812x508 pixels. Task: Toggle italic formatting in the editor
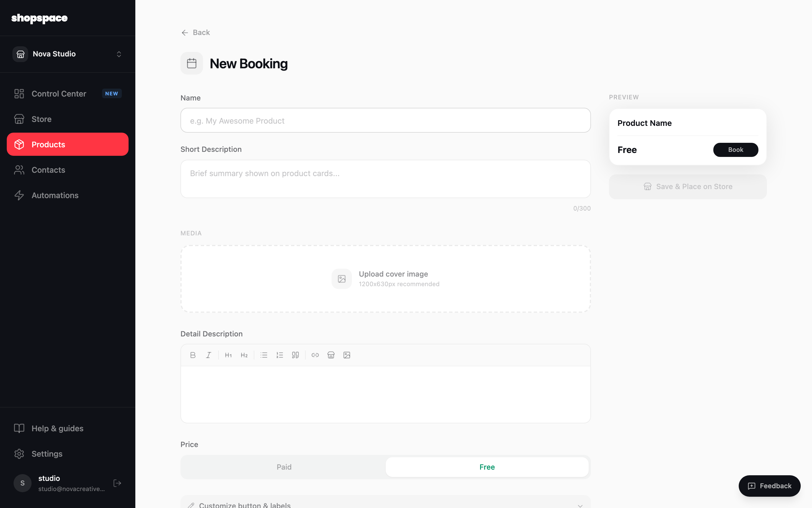pos(208,355)
